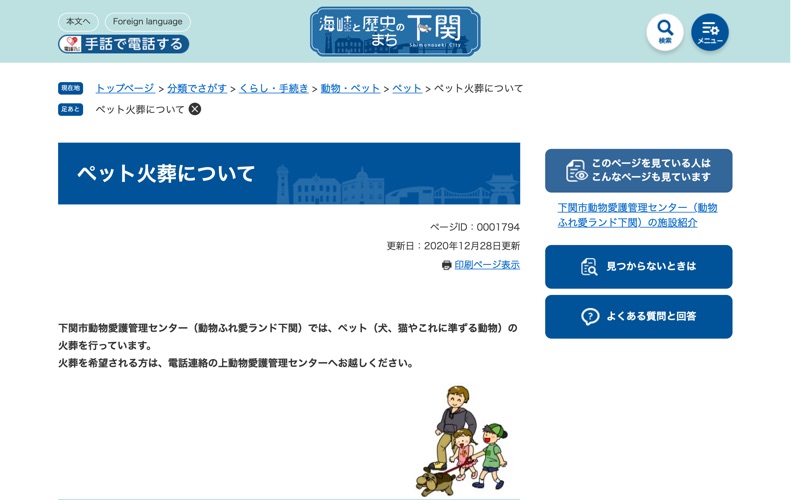Screen dimensions: 800x500
Task: Click ペット火葬について text in footprint row
Action: pyautogui.click(x=140, y=109)
